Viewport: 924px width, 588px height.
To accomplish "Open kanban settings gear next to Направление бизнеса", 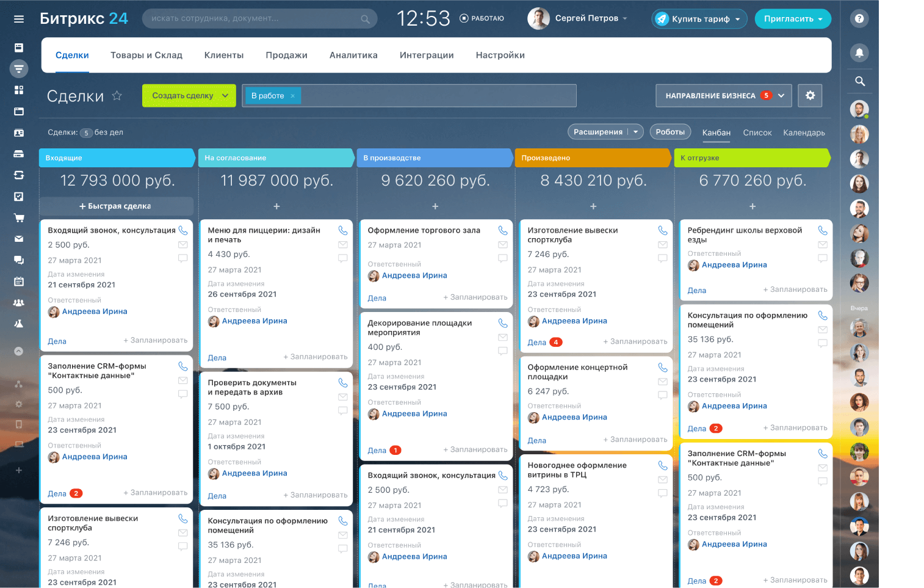I will click(810, 95).
